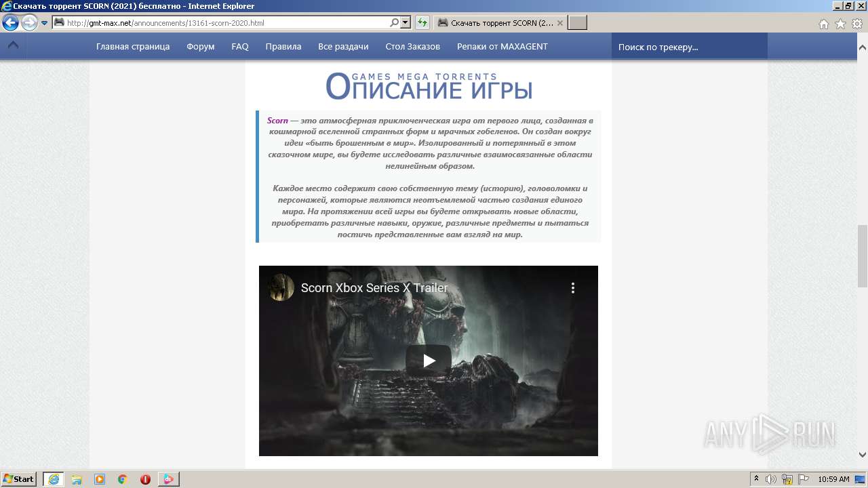Click the 10:59 AM taskbar clock

pyautogui.click(x=834, y=479)
